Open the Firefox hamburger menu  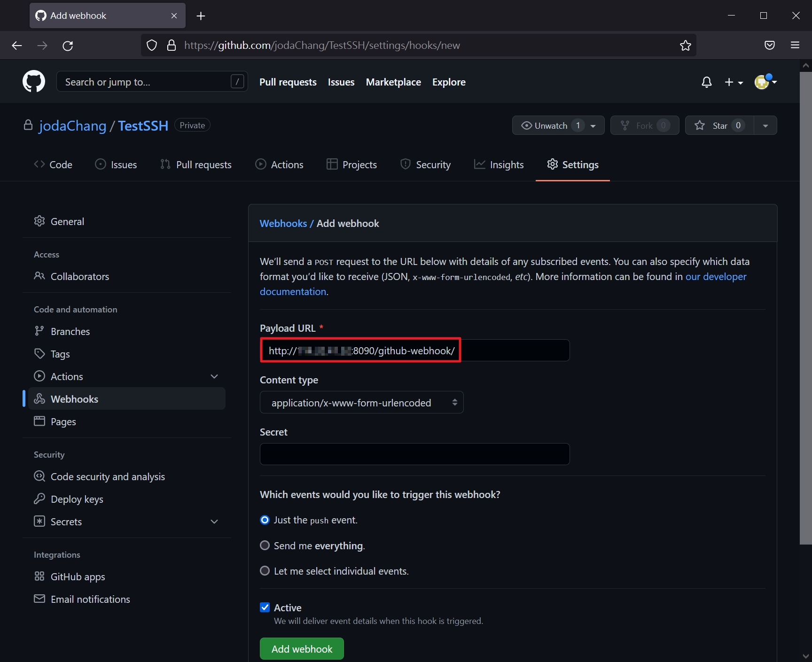click(795, 46)
